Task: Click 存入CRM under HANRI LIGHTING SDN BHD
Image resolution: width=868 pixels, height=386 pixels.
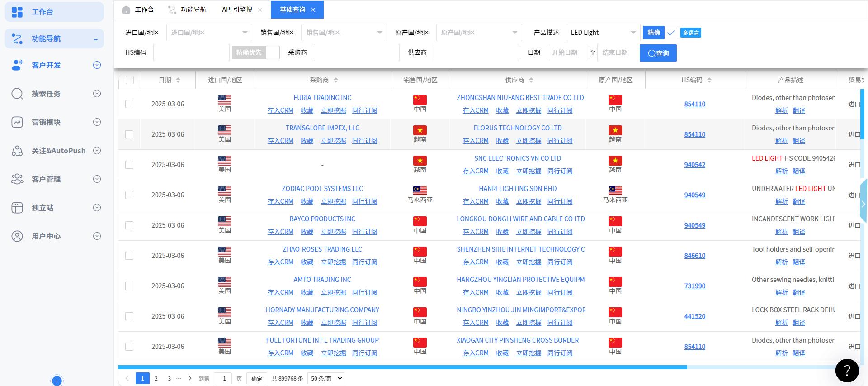Action: pos(476,201)
